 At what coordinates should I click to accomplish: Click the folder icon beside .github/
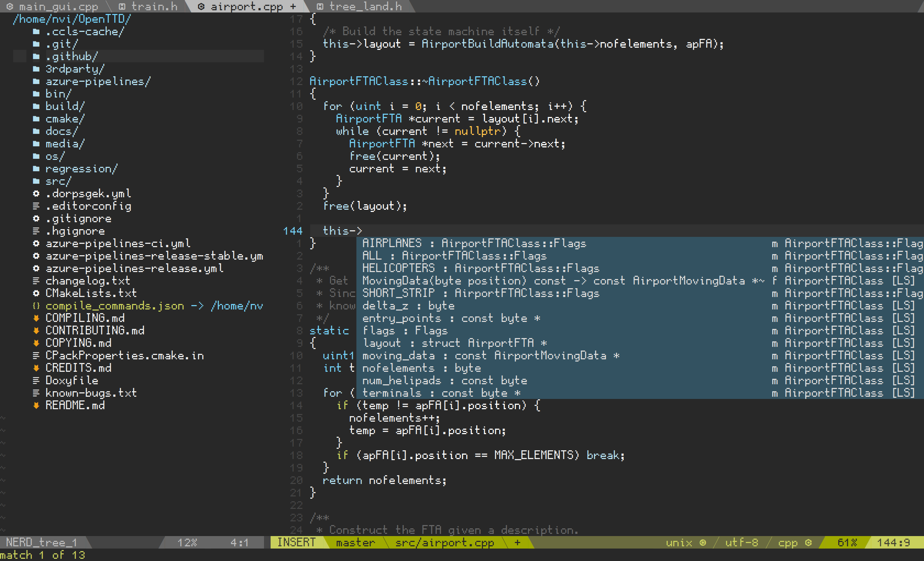[36, 56]
